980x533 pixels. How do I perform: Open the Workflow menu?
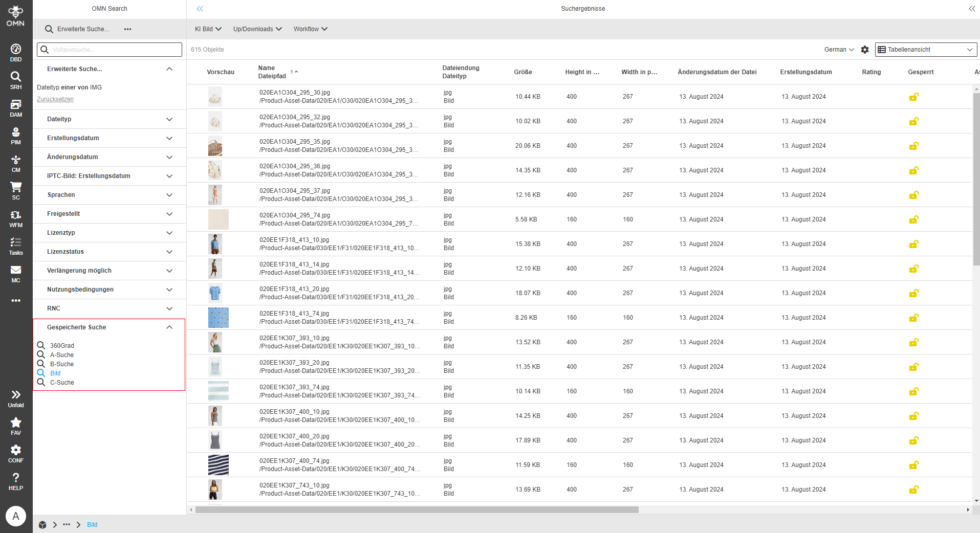click(x=310, y=29)
